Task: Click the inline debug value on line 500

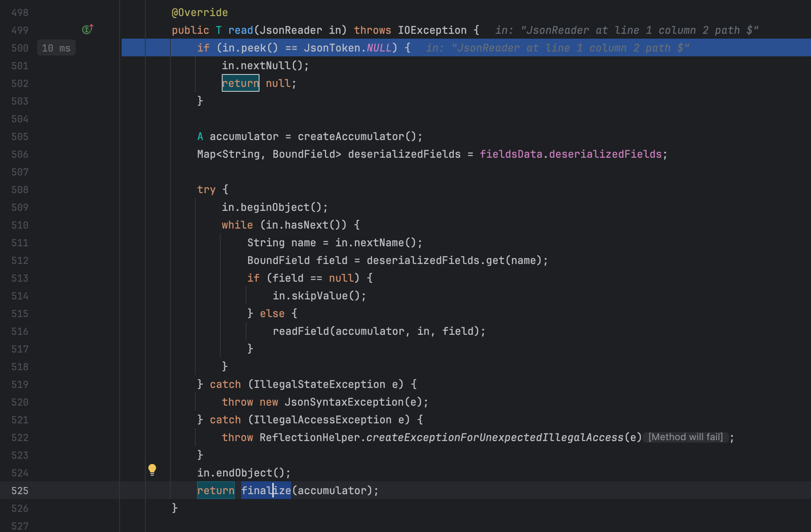Action: pyautogui.click(x=557, y=48)
